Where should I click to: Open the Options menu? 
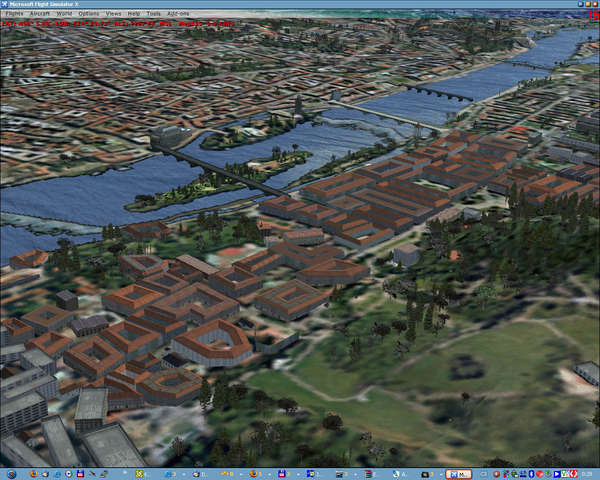pos(88,13)
